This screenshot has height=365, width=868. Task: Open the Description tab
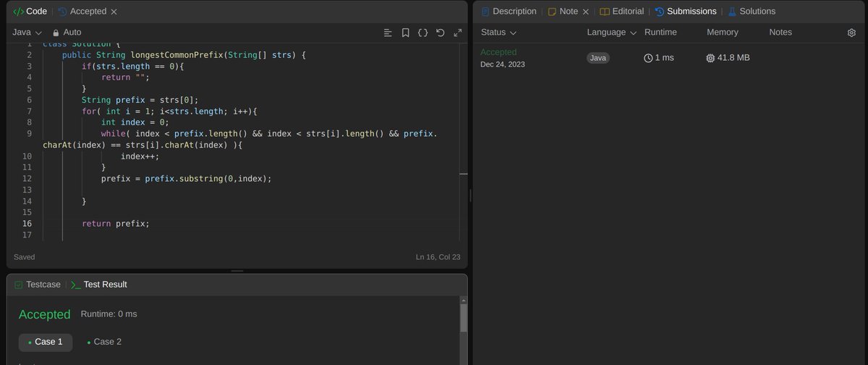click(509, 12)
